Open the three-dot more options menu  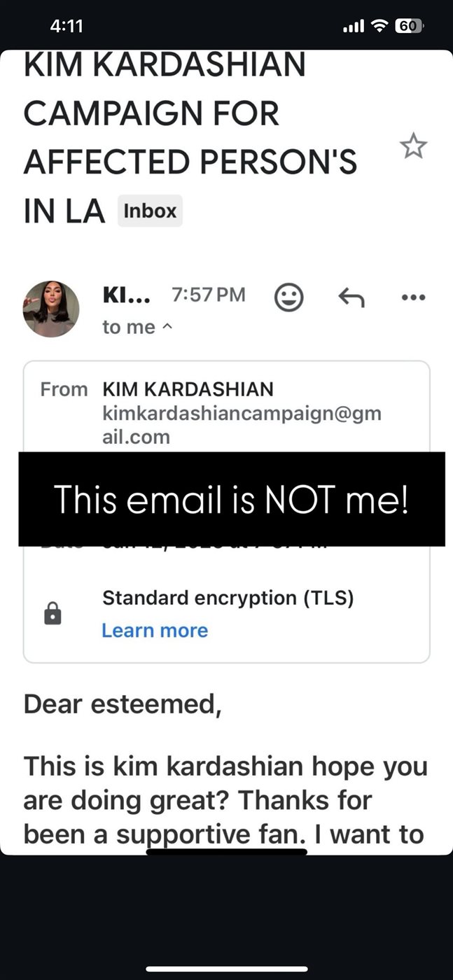413,297
